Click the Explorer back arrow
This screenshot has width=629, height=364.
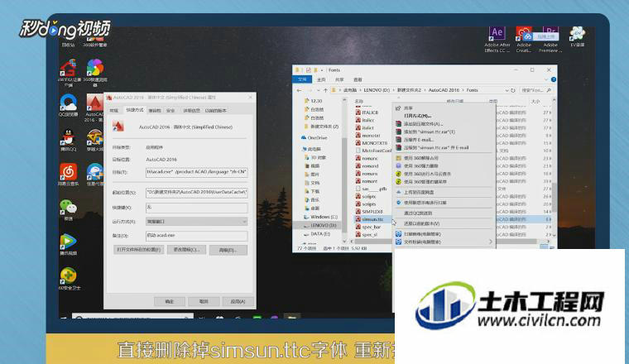point(300,90)
